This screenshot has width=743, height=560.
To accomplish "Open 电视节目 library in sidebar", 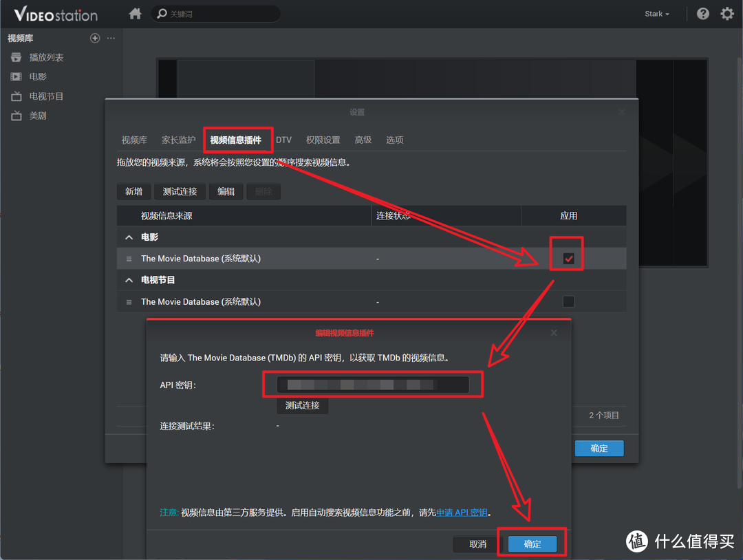I will tap(47, 96).
